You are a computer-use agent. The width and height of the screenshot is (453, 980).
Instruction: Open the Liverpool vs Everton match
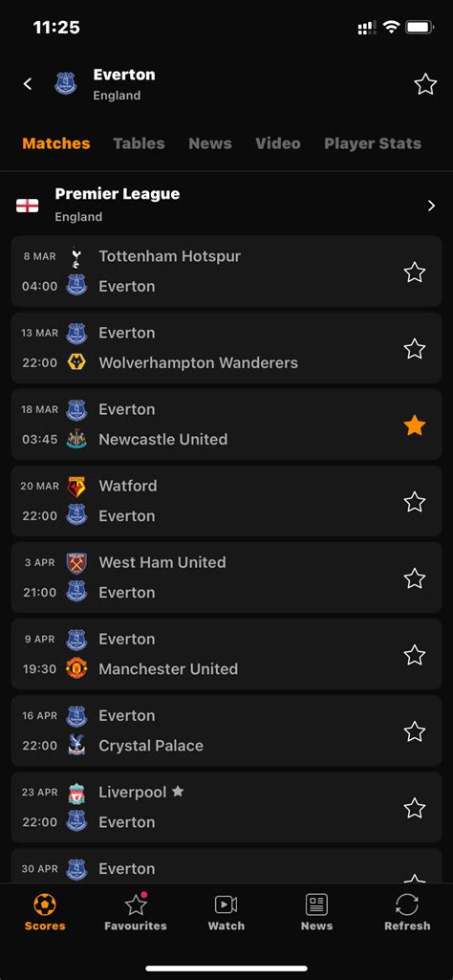click(x=226, y=807)
